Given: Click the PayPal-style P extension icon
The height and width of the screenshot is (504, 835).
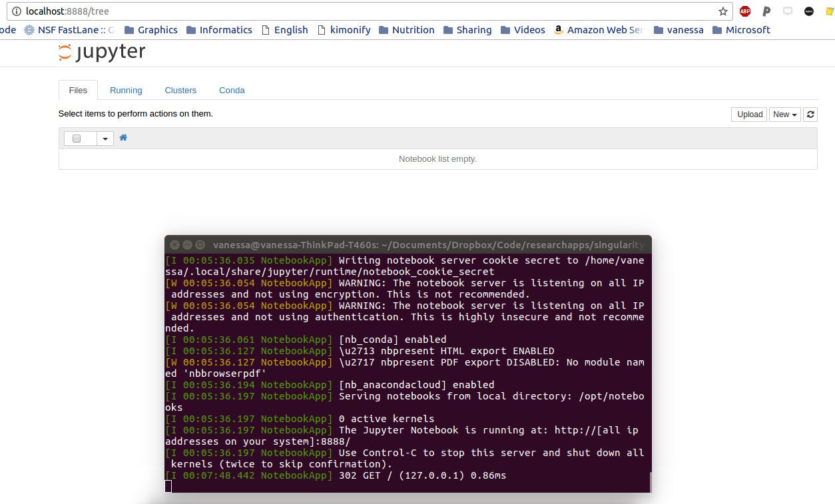Looking at the screenshot, I should 766,11.
